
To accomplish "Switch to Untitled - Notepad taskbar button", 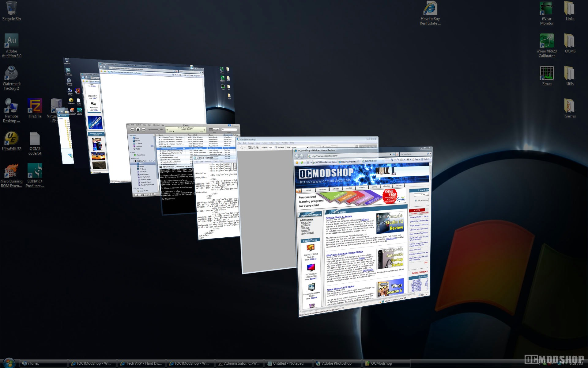I will (x=288, y=363).
